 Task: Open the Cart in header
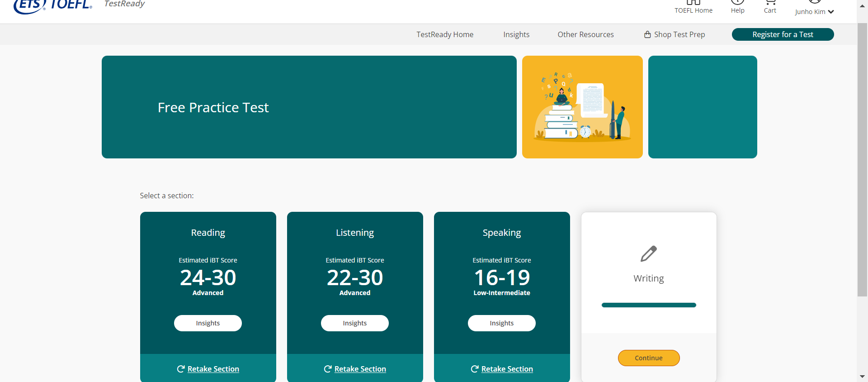tap(770, 7)
